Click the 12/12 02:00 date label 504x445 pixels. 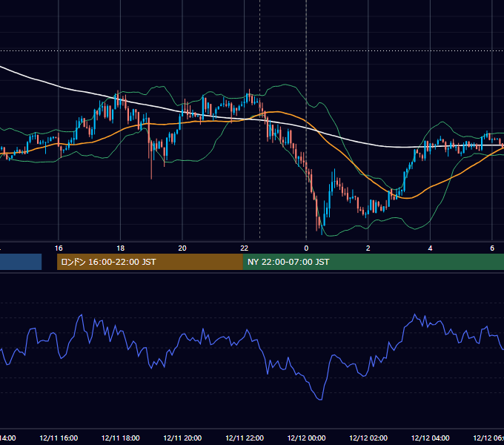tap(368, 438)
